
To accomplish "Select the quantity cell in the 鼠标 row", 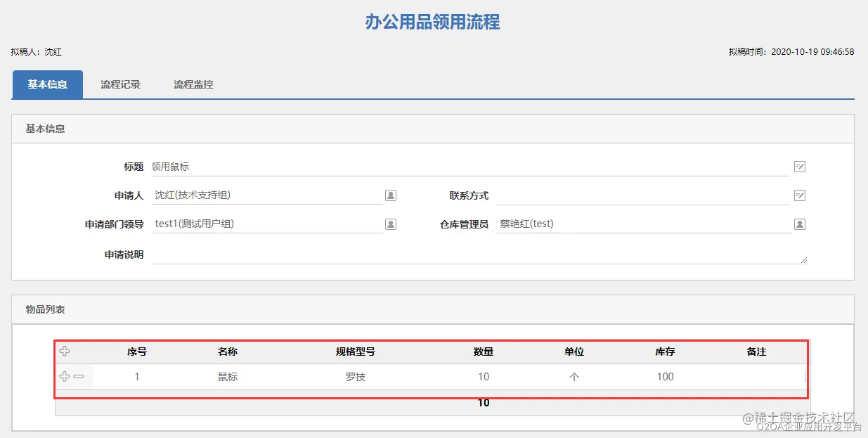I will (x=484, y=377).
